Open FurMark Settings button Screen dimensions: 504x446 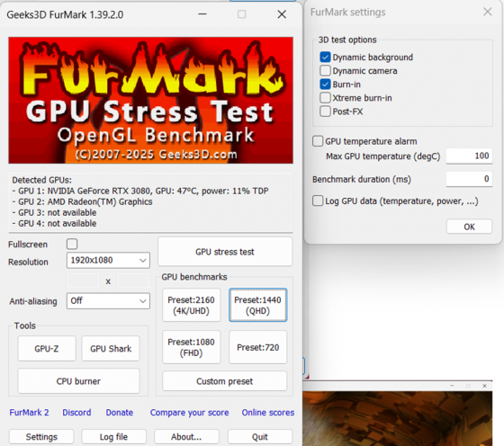click(41, 437)
